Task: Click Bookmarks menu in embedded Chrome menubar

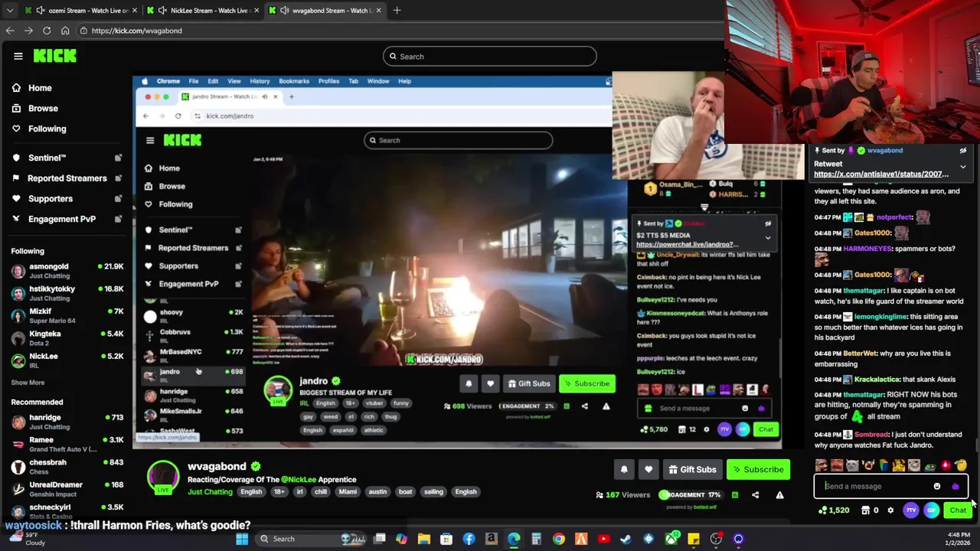Action: pos(294,81)
